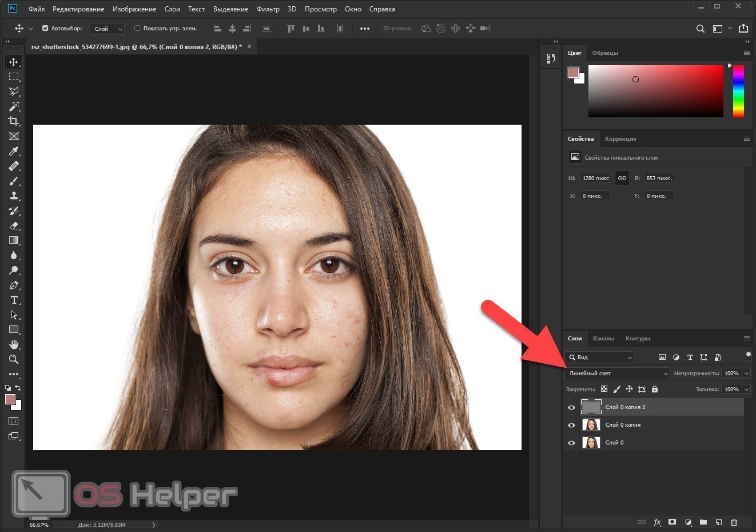The width and height of the screenshot is (756, 532).
Task: Select the Pen tool
Action: (14, 285)
